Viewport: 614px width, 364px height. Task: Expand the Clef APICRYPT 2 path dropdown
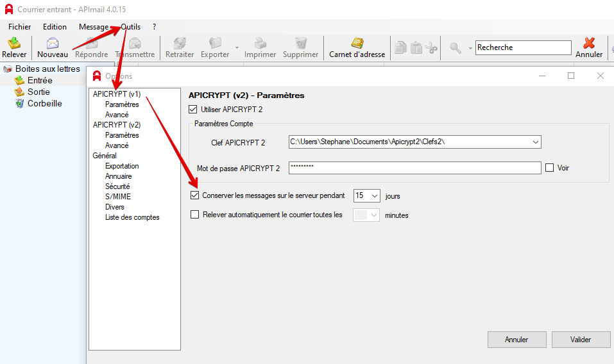pyautogui.click(x=535, y=142)
